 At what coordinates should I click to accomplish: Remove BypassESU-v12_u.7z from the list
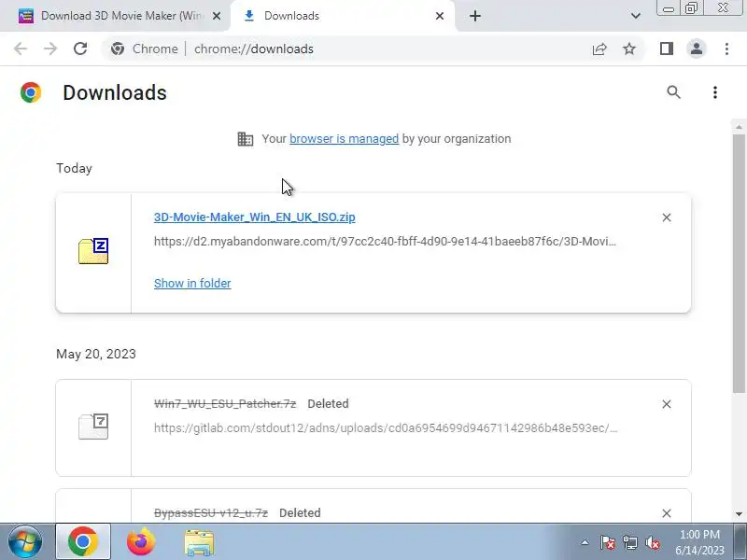pos(667,513)
